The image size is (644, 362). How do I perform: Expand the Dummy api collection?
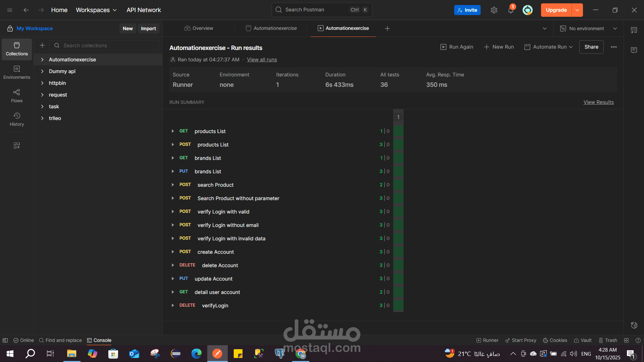[42, 71]
